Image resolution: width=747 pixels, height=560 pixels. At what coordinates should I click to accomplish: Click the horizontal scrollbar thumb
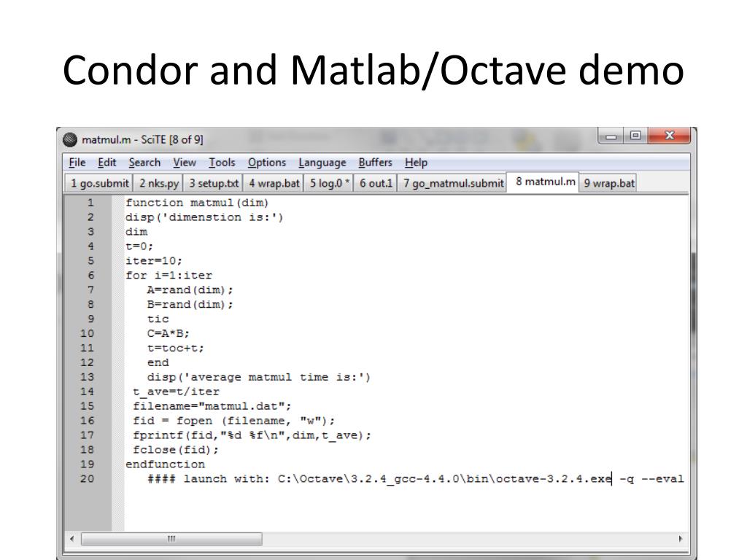click(x=171, y=539)
